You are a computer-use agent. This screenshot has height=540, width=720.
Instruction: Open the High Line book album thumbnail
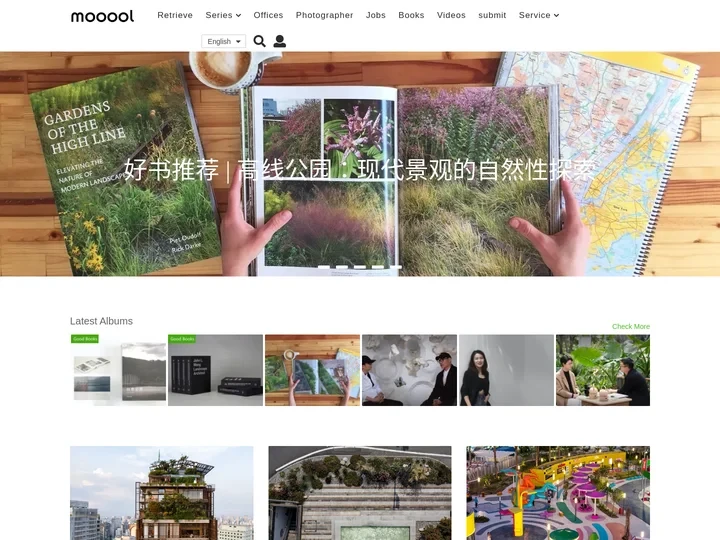[312, 370]
